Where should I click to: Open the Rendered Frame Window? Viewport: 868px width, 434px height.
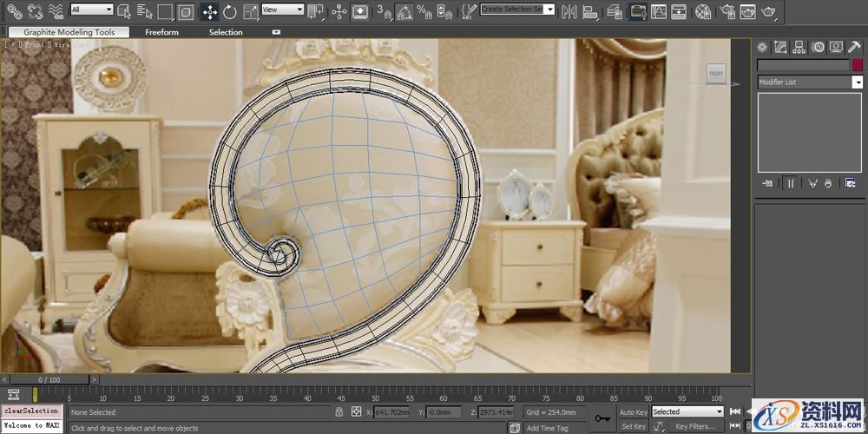748,11
